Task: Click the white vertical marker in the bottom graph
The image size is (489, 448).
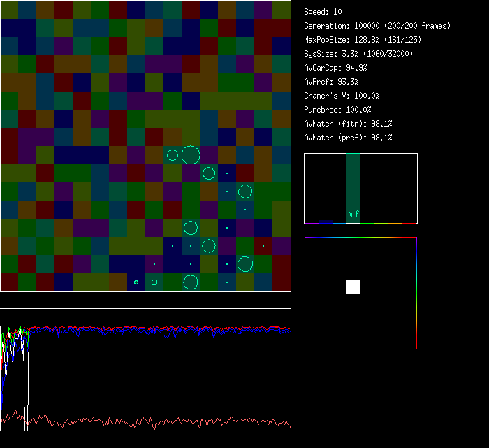Action: (x=27, y=377)
